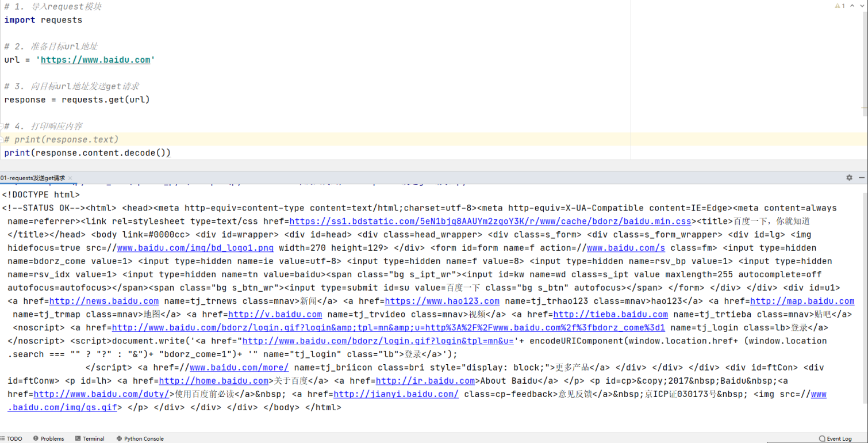Screen dimensions: 868x443
Task: Open the Terminal tool window
Action: (x=90, y=438)
